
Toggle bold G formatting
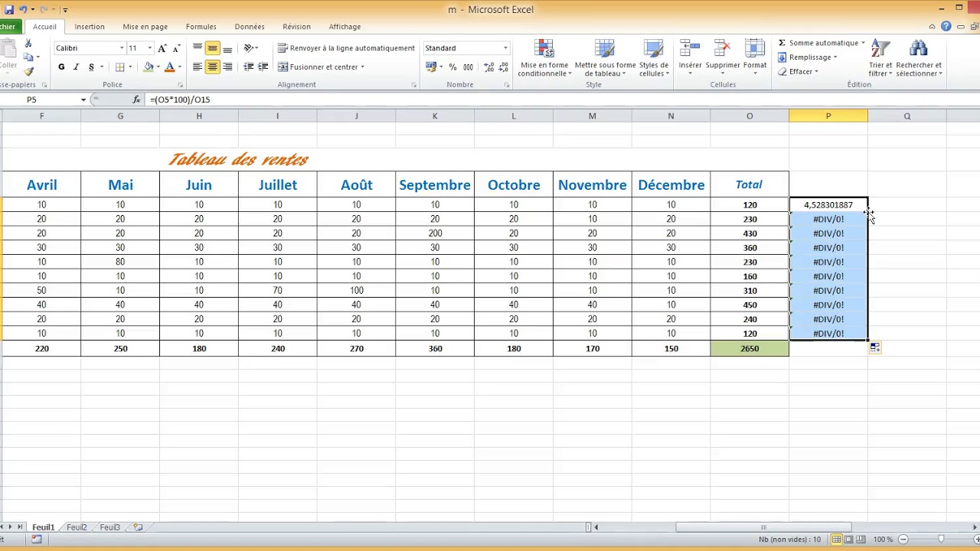click(x=61, y=67)
